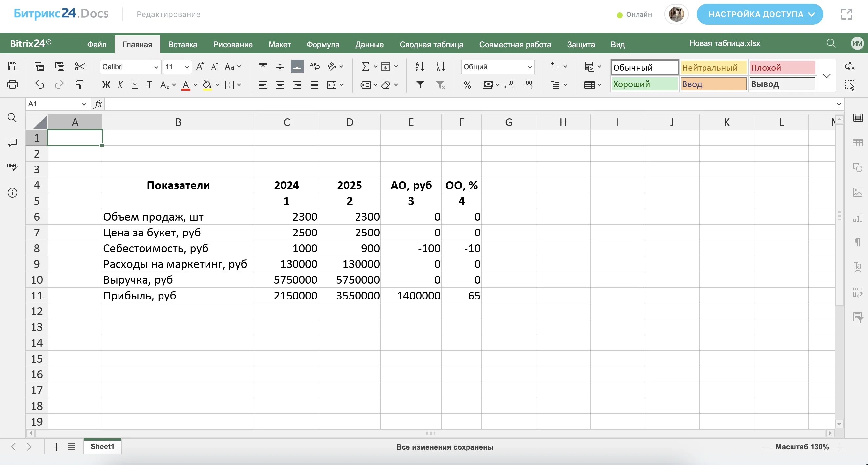Toggle bold Ж formatting
The width and height of the screenshot is (868, 465).
pos(106,85)
